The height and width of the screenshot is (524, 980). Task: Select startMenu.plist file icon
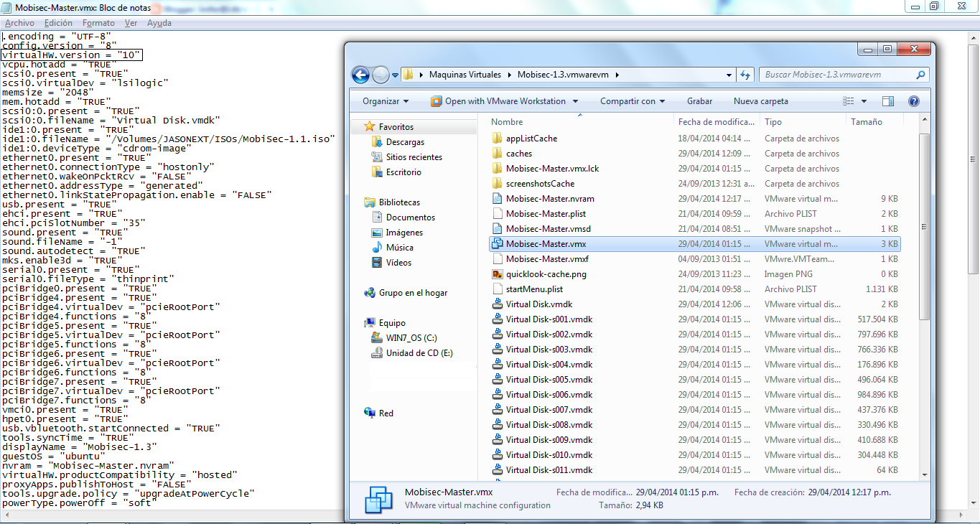click(x=497, y=289)
